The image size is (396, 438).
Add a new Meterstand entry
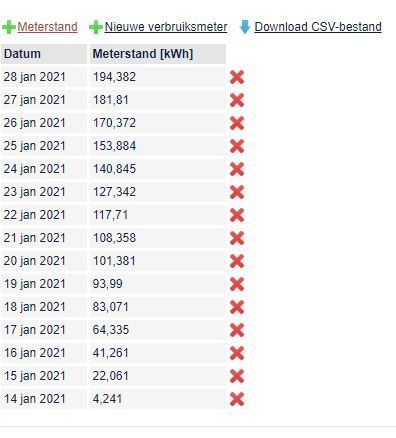[47, 27]
